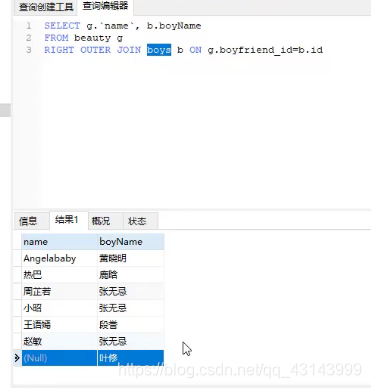Click g.boyfriend_id=b.id in the query
The height and width of the screenshot is (388, 371).
click(x=265, y=50)
